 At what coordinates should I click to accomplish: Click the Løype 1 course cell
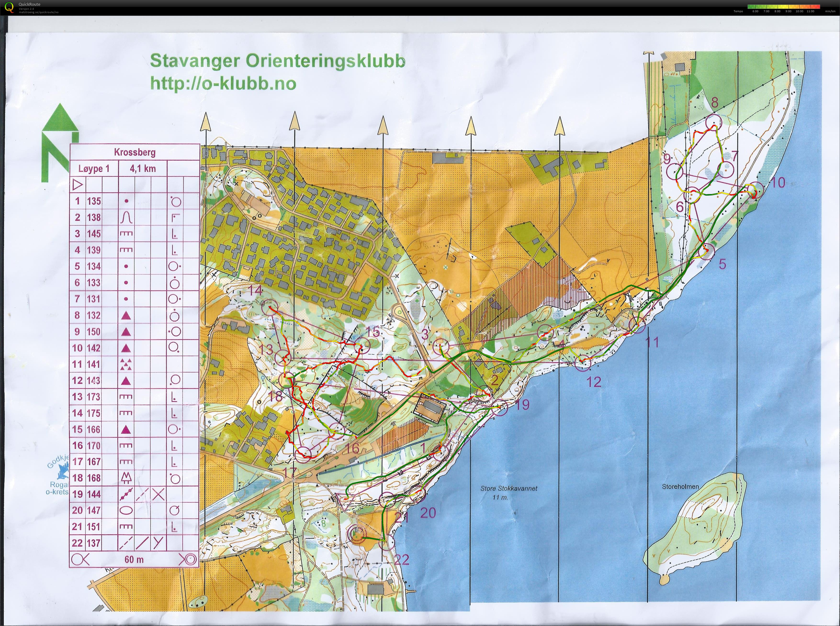pos(94,169)
